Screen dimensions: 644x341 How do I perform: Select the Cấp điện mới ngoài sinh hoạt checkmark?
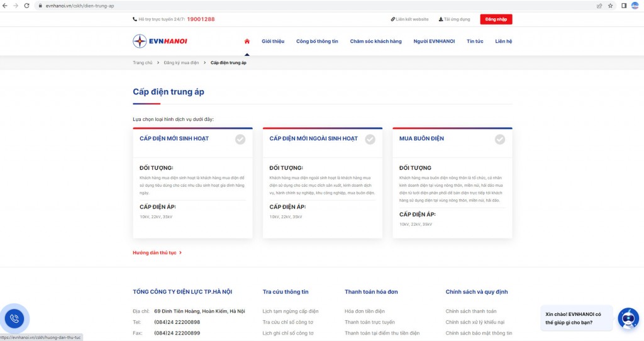(370, 139)
